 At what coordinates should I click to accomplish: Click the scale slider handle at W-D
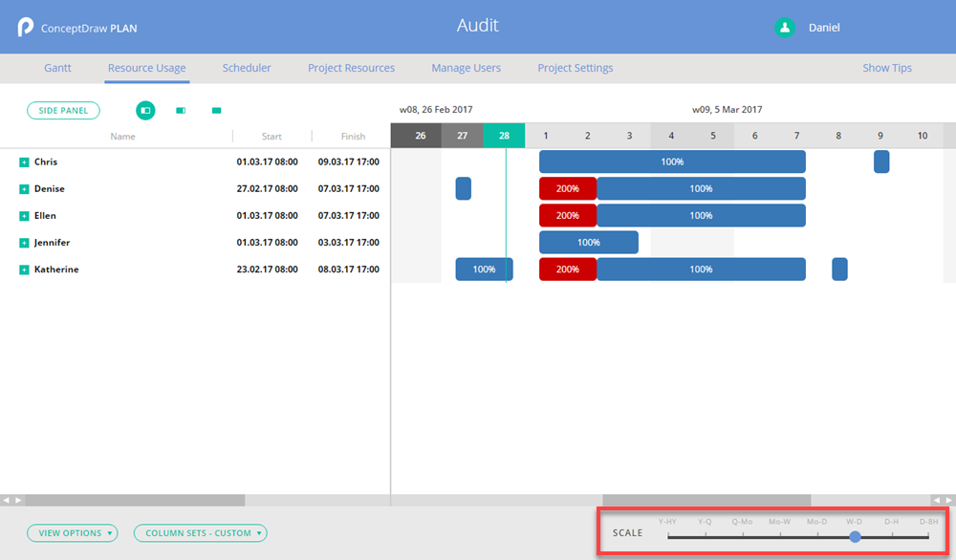[x=855, y=537]
